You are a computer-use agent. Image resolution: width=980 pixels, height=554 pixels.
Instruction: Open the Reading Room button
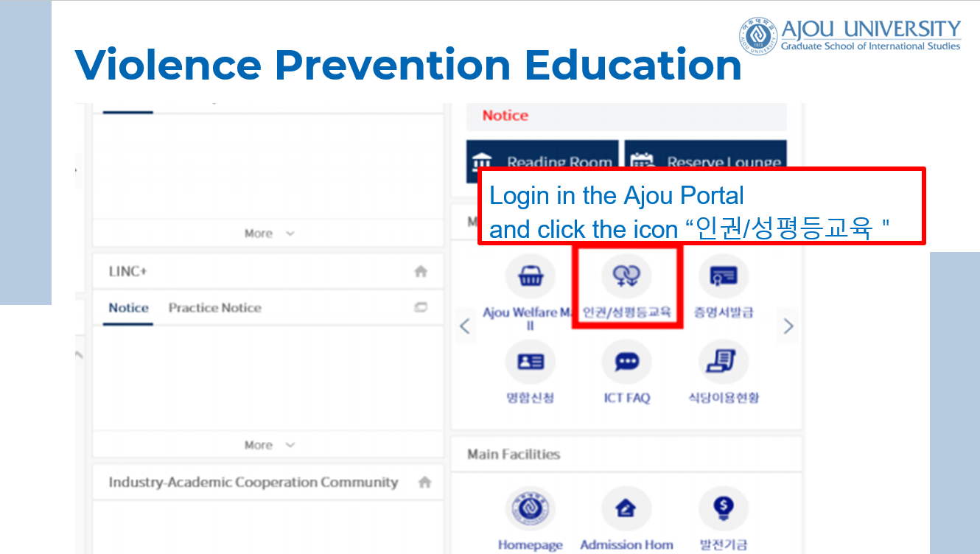pyautogui.click(x=543, y=162)
